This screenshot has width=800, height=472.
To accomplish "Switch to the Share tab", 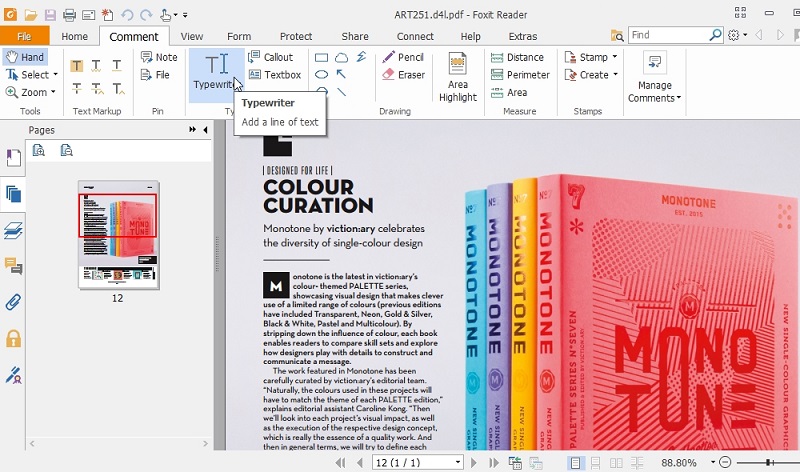I will coord(355,36).
